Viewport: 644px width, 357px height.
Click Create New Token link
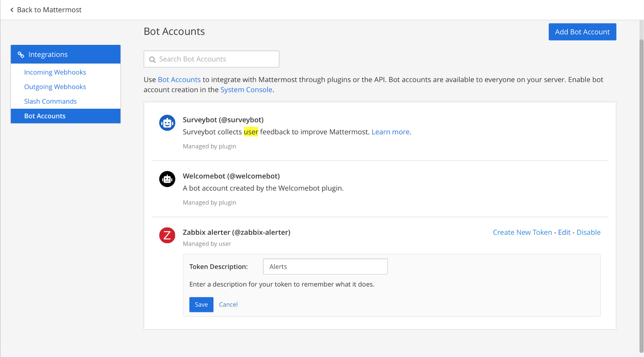pos(522,232)
